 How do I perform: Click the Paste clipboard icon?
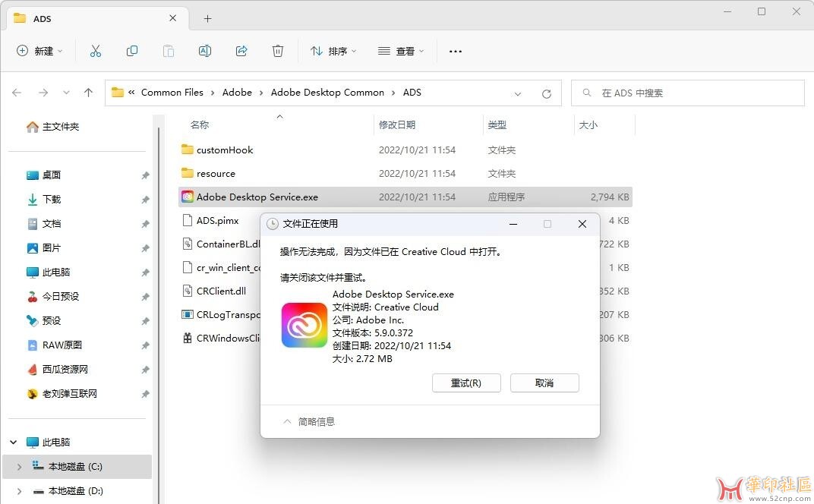(169, 51)
